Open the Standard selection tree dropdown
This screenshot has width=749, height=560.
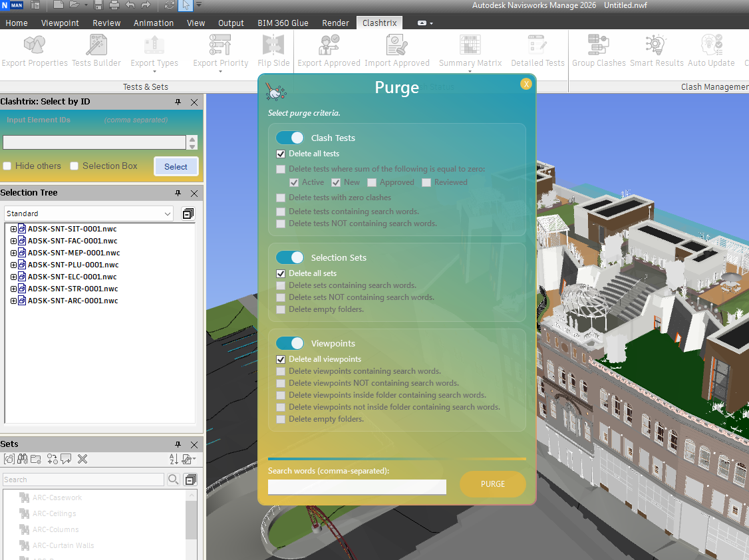pyautogui.click(x=167, y=213)
